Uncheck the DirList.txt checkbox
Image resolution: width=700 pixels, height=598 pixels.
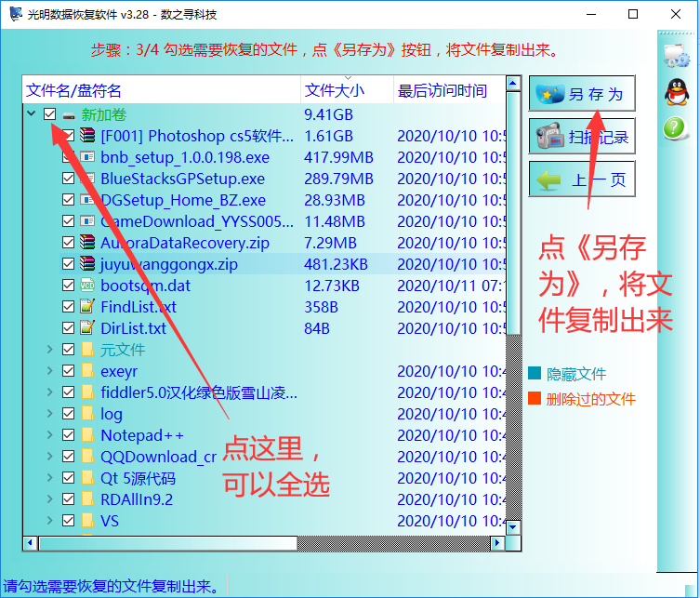coord(68,328)
